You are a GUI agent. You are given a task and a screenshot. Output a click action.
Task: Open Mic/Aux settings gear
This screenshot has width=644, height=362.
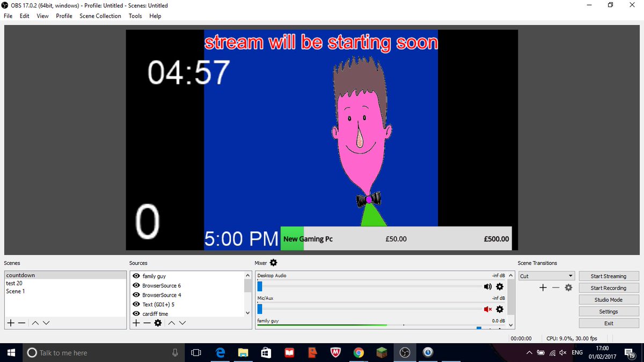500,309
